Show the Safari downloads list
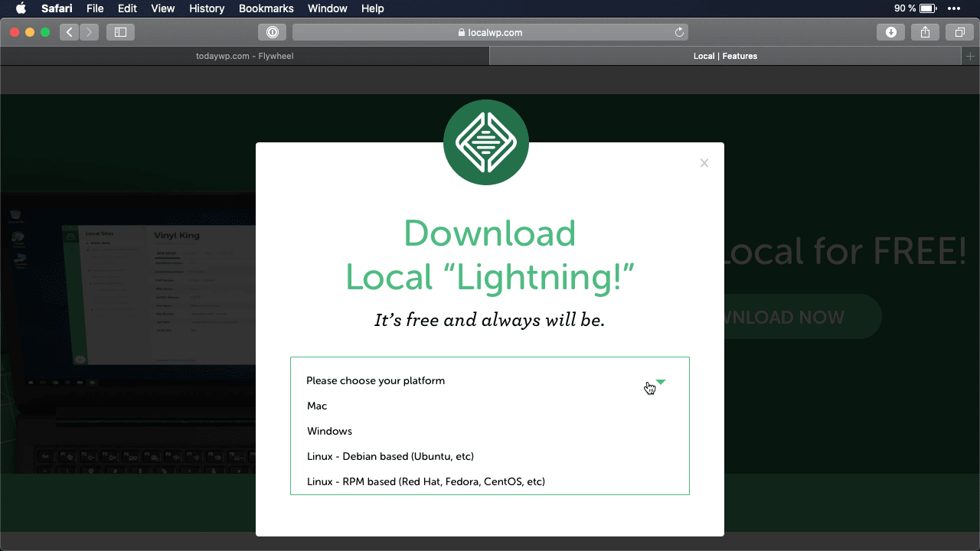 [891, 32]
